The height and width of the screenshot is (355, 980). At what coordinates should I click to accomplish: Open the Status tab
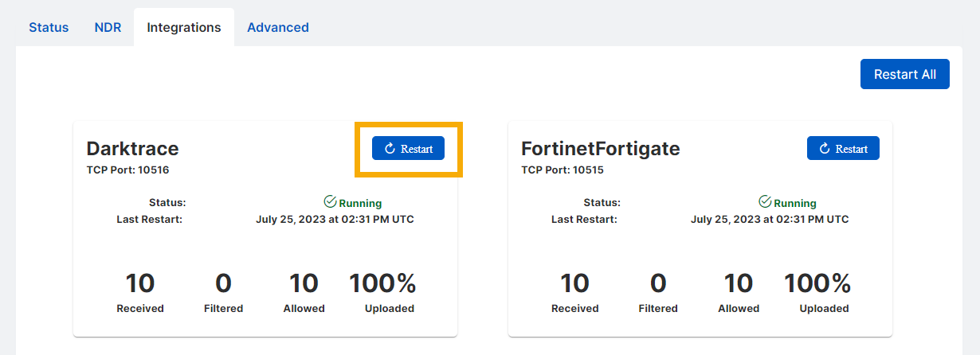[49, 27]
